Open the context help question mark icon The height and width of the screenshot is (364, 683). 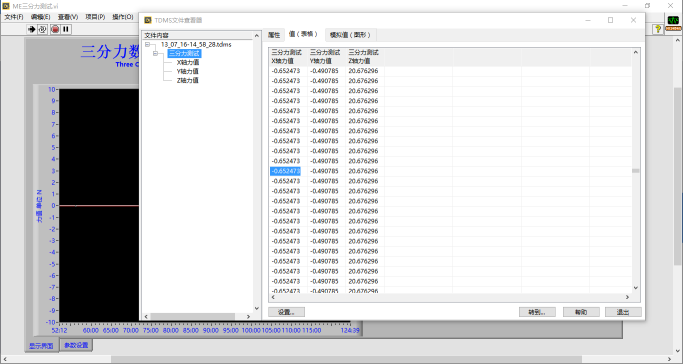pos(658,29)
